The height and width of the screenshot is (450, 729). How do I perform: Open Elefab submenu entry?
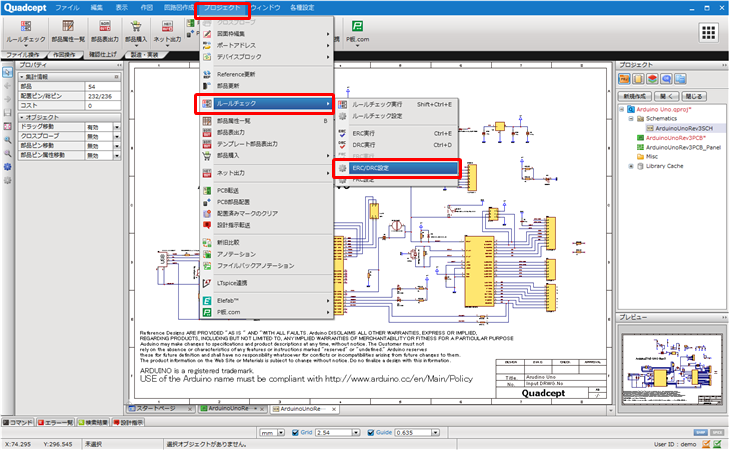click(267, 301)
